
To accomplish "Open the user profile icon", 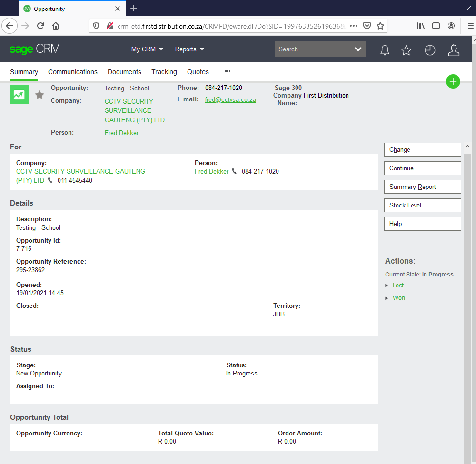I will (x=454, y=49).
